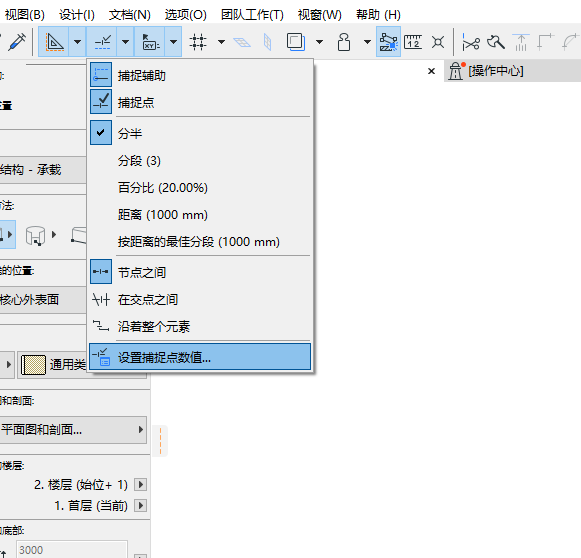The image size is (581, 558).
Task: Click the 3000 height input field
Action: (x=72, y=550)
